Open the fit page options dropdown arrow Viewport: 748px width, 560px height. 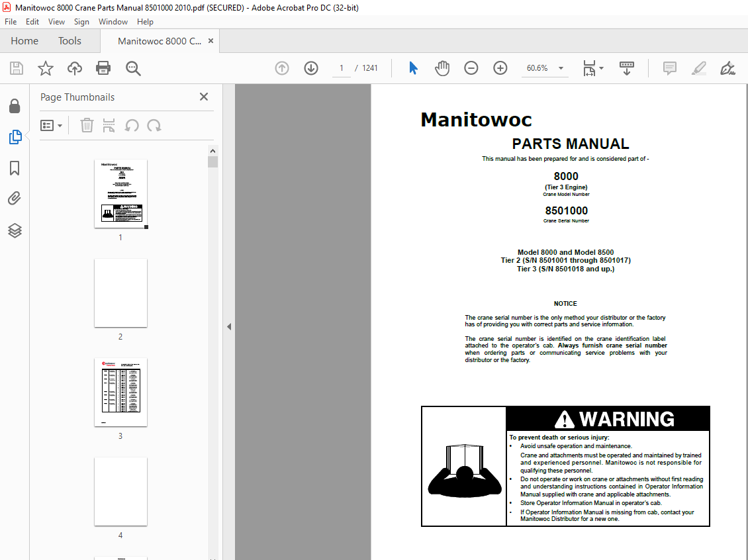601,68
